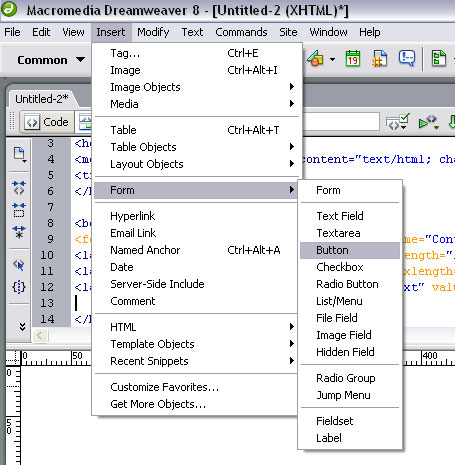Select Button in Form submenu
This screenshot has height=465, width=455.
coord(350,250)
